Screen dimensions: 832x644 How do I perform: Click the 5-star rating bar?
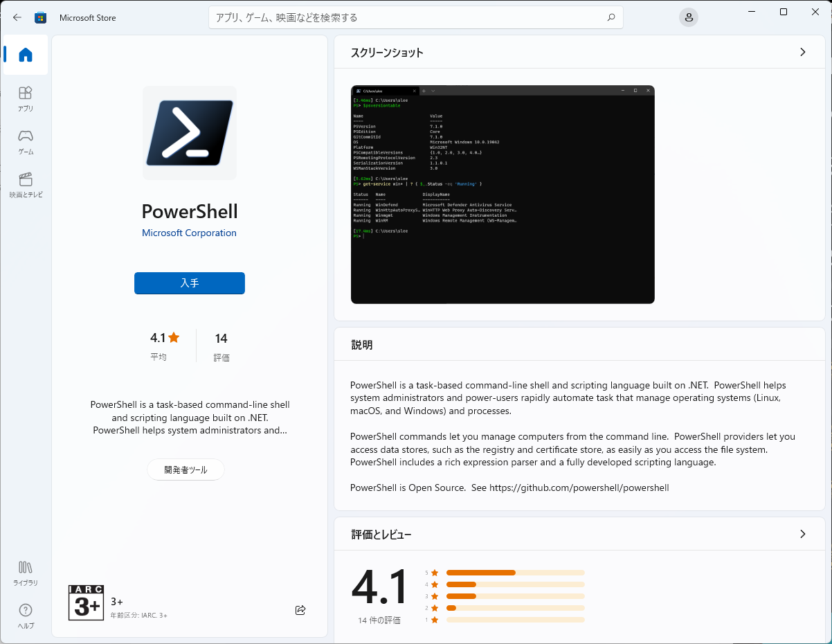[516, 573]
